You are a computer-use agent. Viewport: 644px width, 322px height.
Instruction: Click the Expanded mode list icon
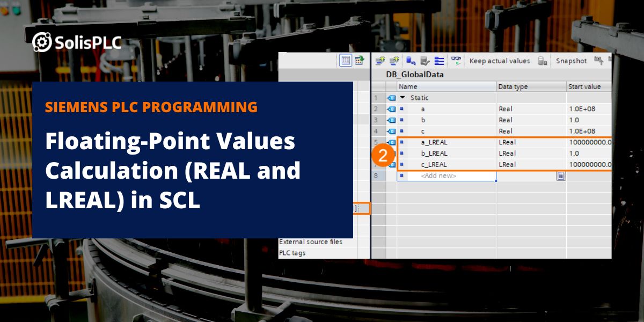(x=439, y=61)
